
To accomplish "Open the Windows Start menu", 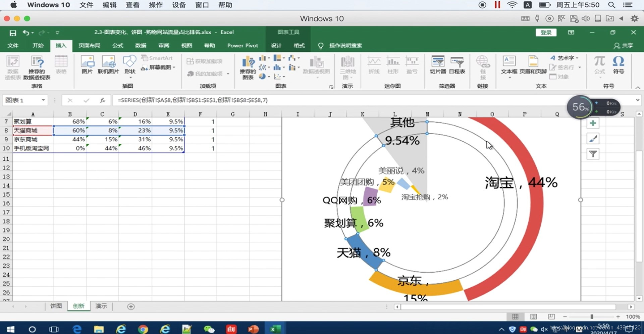I will click(10, 329).
